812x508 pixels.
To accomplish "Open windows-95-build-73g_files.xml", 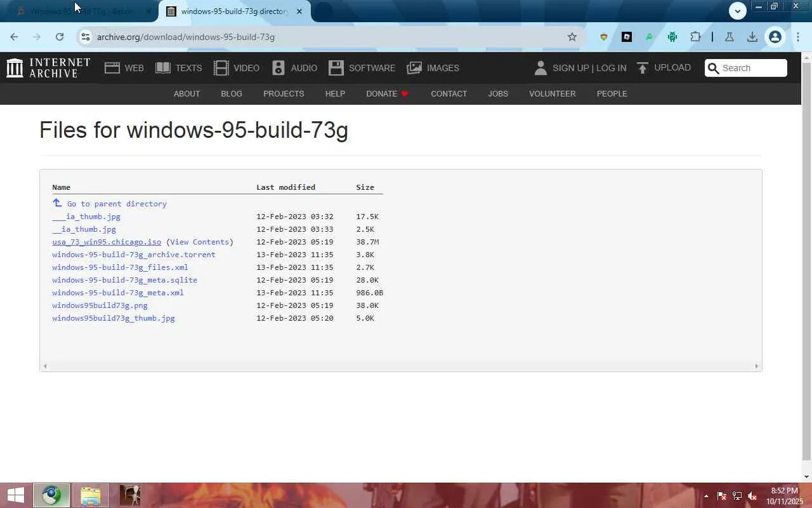I will [x=121, y=267].
